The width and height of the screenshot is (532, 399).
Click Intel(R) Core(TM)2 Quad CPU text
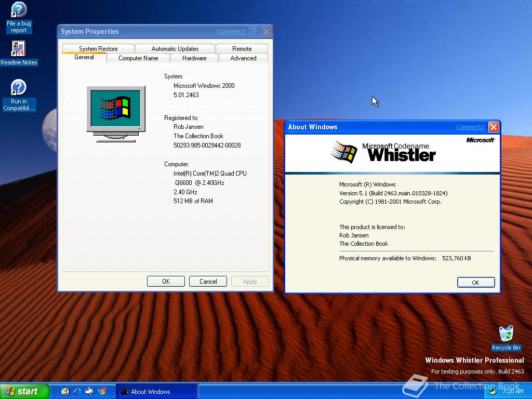coord(210,174)
